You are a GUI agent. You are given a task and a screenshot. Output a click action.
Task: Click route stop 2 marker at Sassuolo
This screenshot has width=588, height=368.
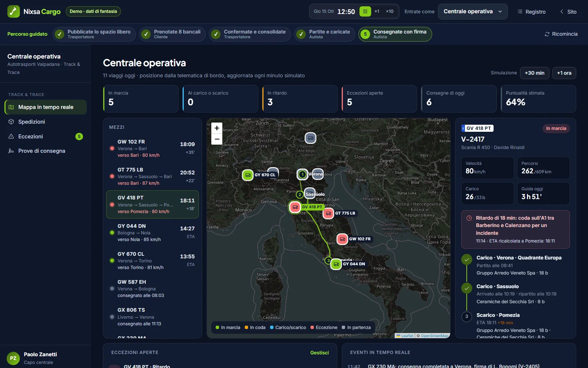click(x=300, y=195)
